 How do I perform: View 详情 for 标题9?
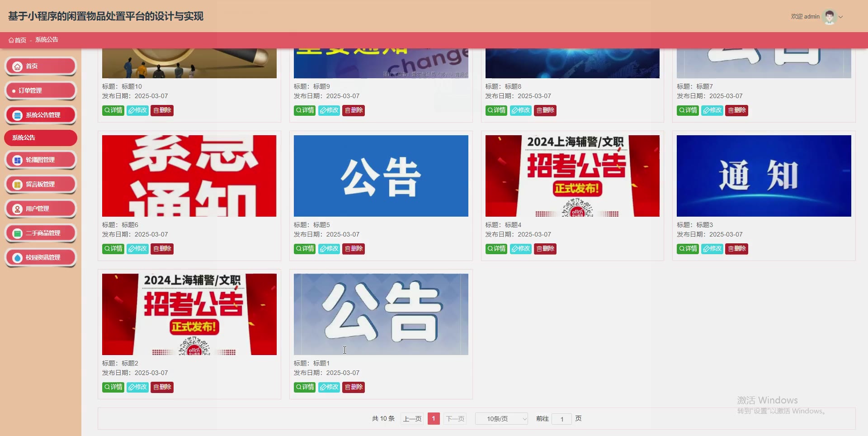pyautogui.click(x=305, y=110)
